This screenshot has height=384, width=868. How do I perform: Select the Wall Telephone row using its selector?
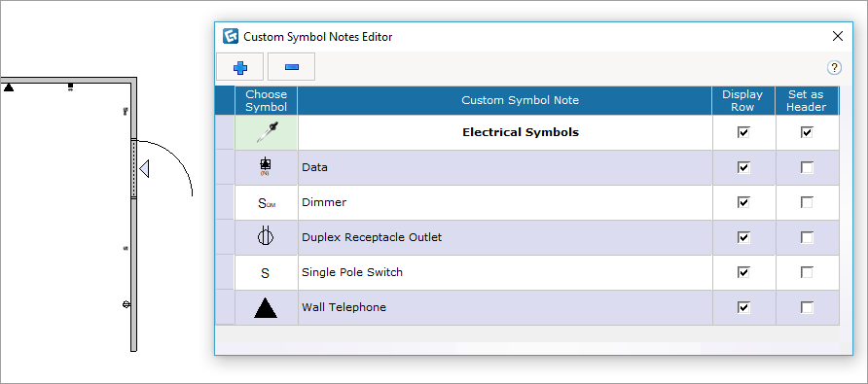(225, 307)
